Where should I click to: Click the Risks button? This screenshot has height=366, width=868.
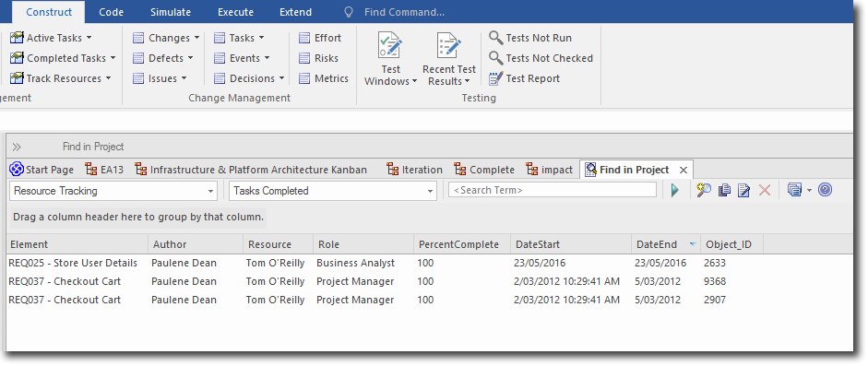pos(318,58)
